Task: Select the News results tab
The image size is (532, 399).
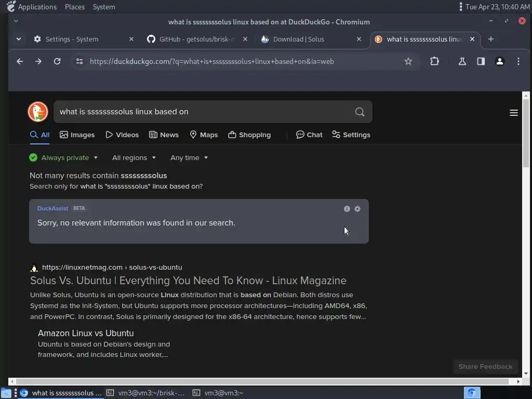Action: (164, 135)
